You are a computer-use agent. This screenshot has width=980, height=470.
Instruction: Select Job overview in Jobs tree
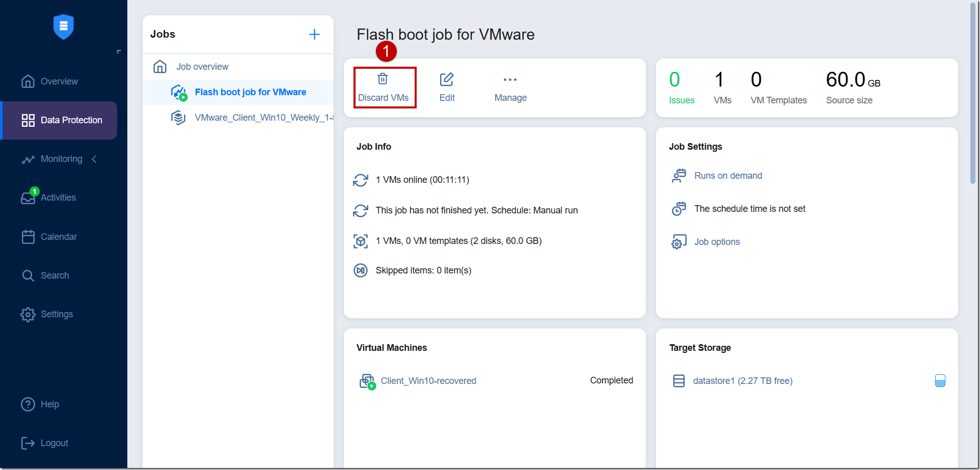(x=202, y=67)
